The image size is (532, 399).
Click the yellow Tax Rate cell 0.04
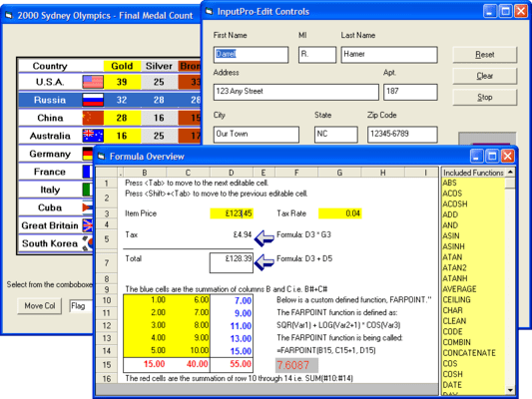pos(340,213)
